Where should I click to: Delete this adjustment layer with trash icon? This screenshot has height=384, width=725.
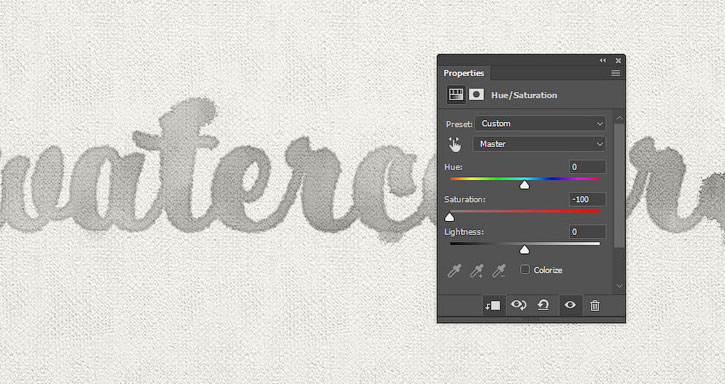coord(595,305)
